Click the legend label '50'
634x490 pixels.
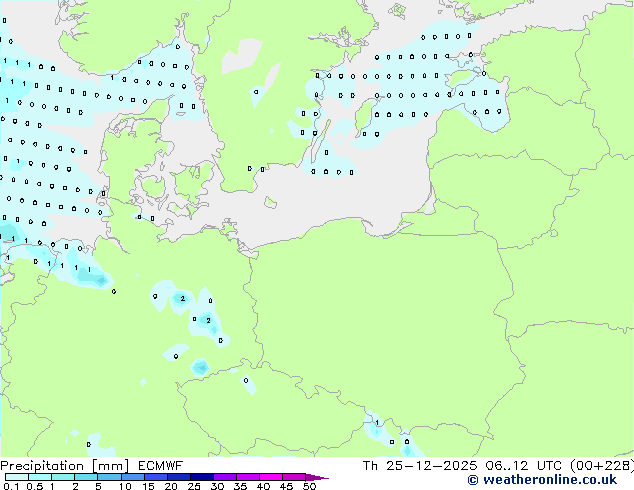(x=310, y=486)
